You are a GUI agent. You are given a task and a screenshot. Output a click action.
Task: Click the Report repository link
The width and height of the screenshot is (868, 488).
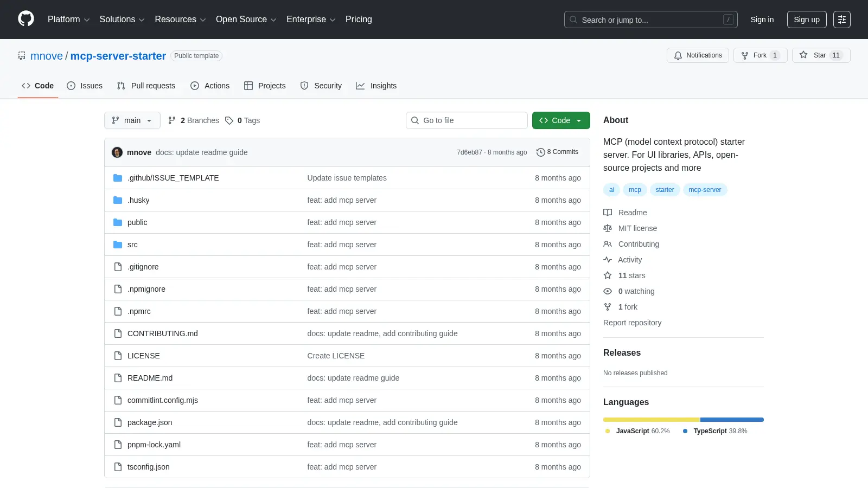coord(632,323)
